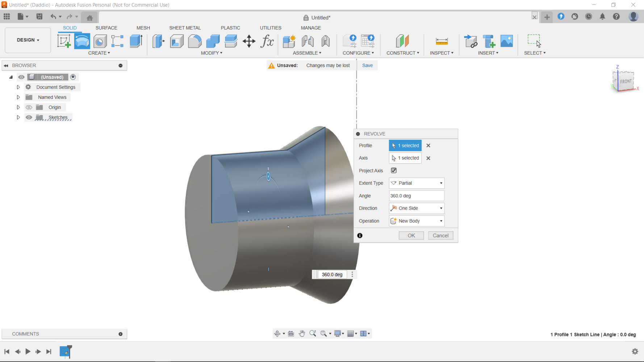Click Axis 1 selected button
Screen dimensions: 644x362
[405, 158]
